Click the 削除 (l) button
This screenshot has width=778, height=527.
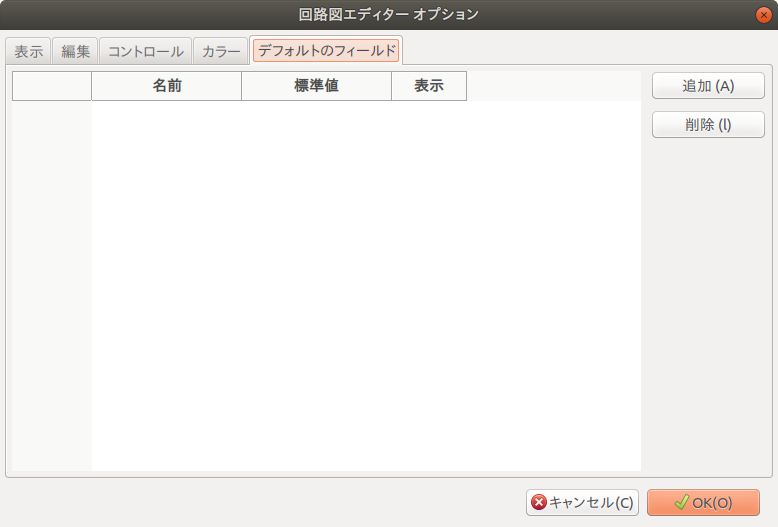(708, 125)
